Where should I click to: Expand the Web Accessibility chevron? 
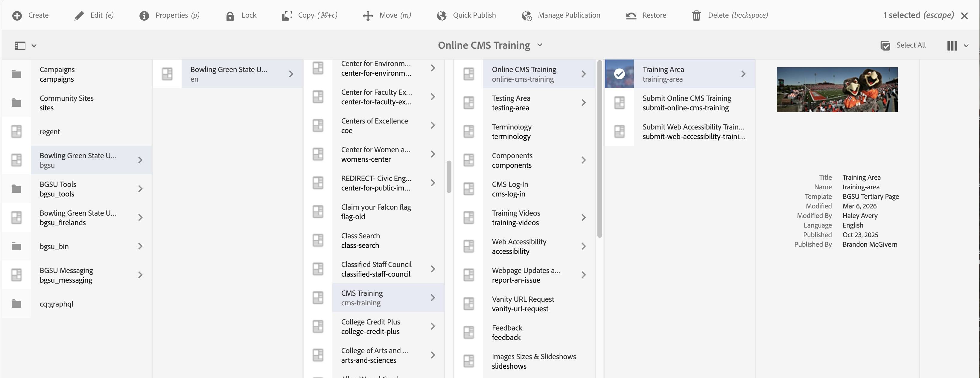pyautogui.click(x=584, y=246)
